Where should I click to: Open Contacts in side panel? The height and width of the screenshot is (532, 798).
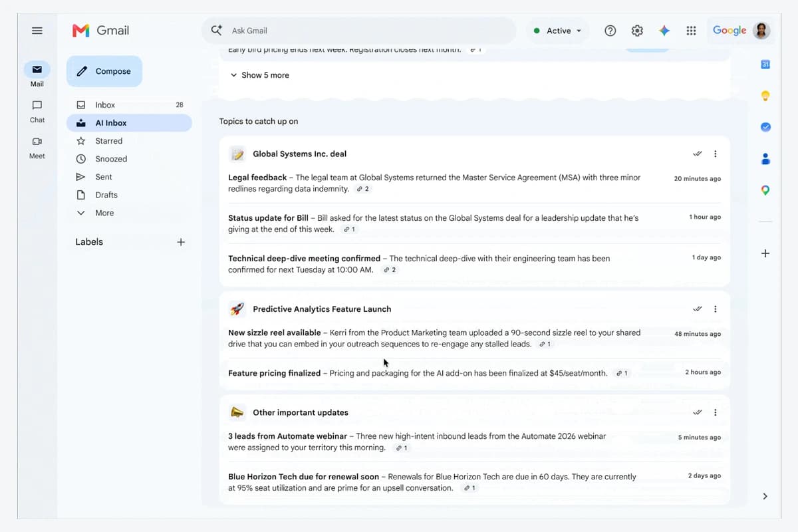click(x=765, y=159)
